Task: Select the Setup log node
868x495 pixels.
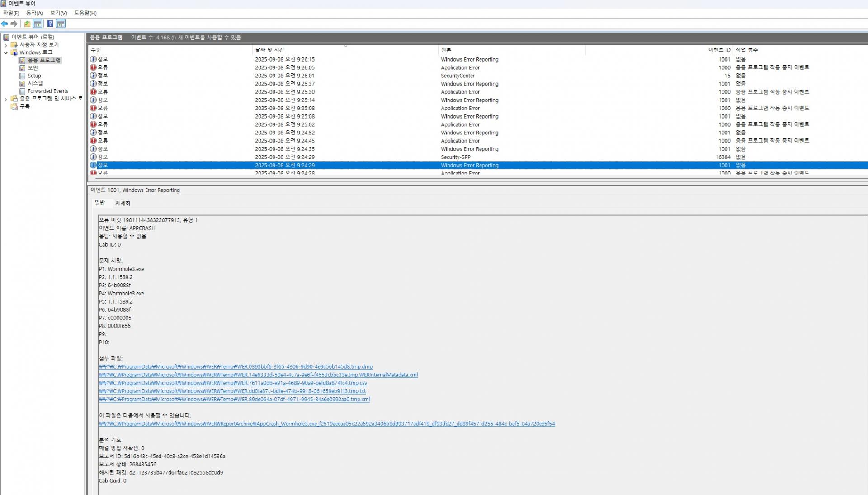Action: point(34,76)
